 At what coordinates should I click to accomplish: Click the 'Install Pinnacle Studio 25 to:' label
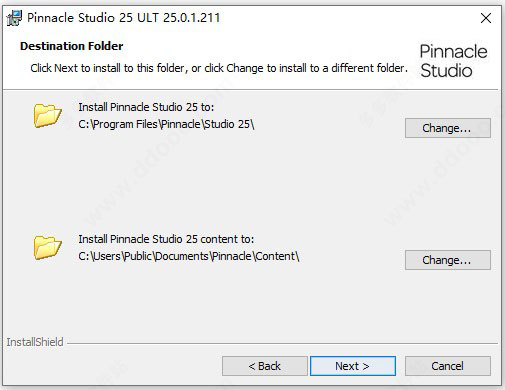coord(146,107)
